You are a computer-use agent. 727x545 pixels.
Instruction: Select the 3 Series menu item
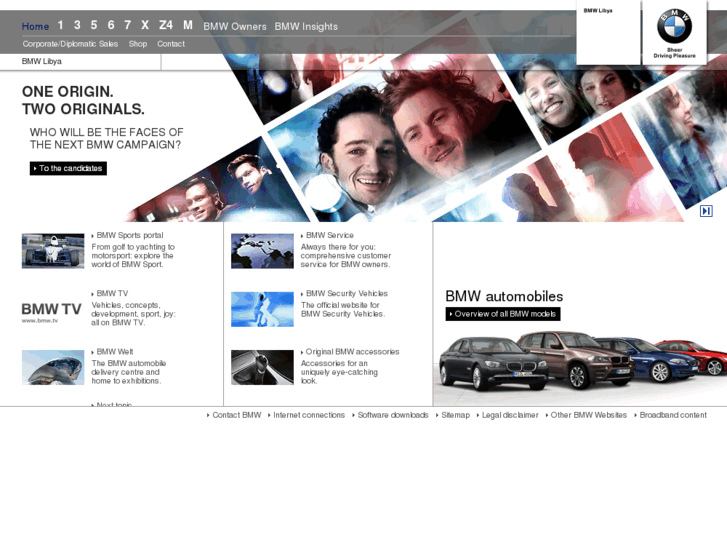[x=77, y=25]
